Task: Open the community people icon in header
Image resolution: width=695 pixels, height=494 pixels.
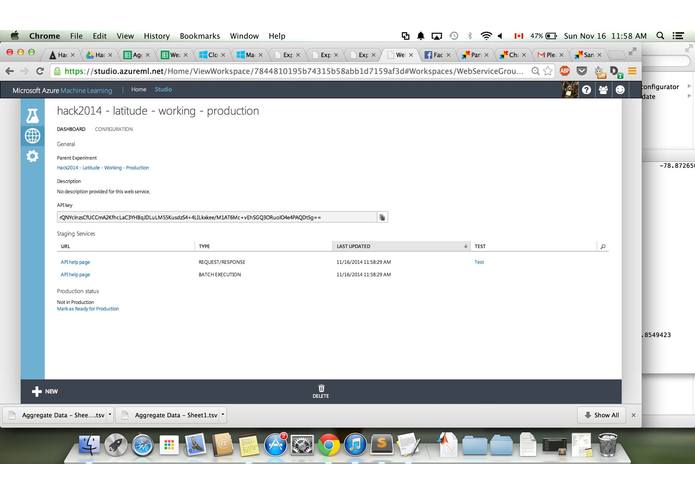Action: 603,90
